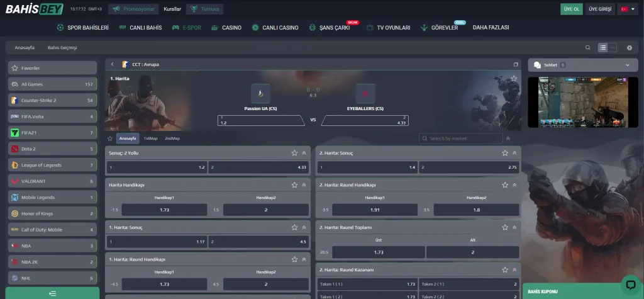Image resolution: width=644 pixels, height=299 pixels.
Task: Collapse the 1. Harita: Sonuç market
Action: point(304,227)
